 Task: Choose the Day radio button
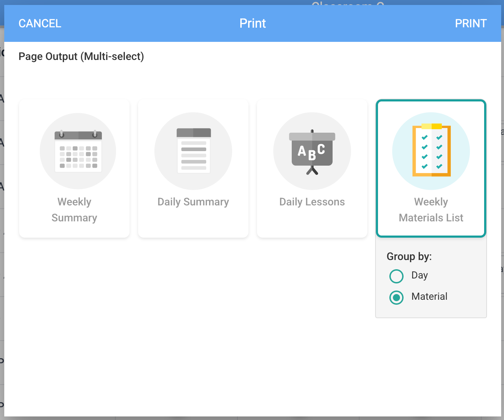pyautogui.click(x=396, y=276)
